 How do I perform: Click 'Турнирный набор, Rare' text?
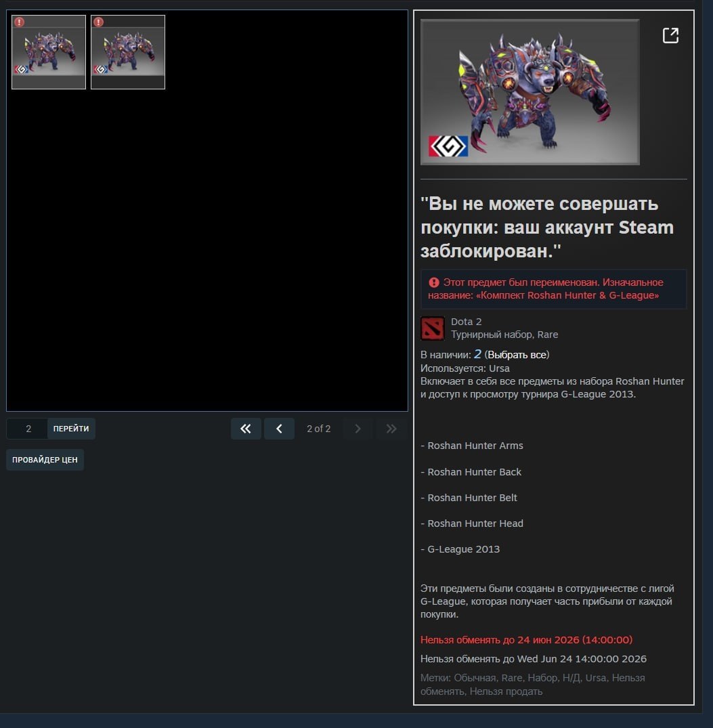pos(504,335)
